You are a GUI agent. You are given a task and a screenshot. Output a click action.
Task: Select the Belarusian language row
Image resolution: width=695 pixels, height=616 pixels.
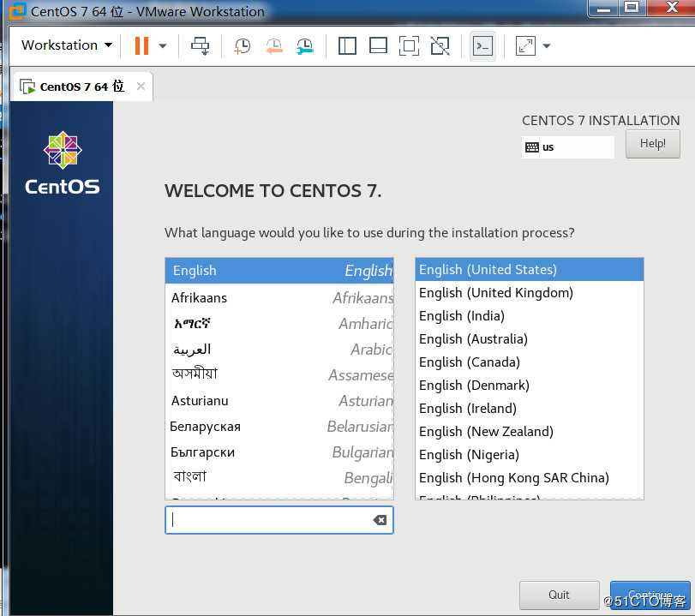pyautogui.click(x=279, y=427)
